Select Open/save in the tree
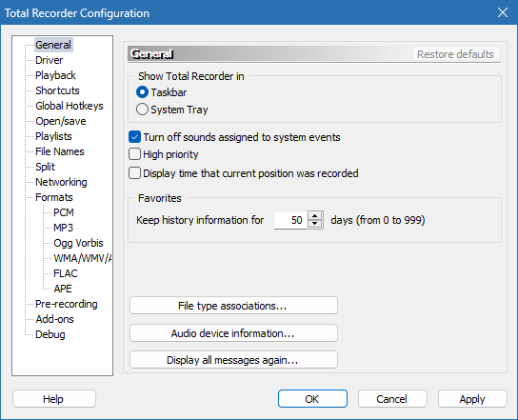Screen dimensions: 518x420 coord(60,121)
